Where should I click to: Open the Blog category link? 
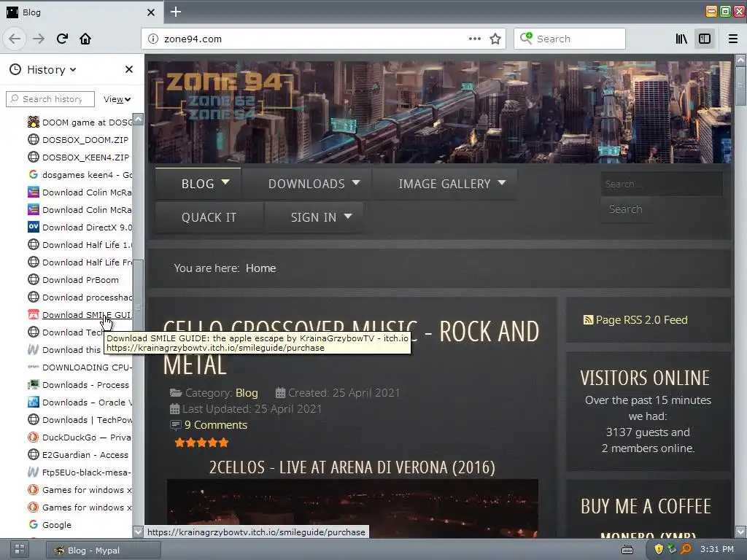(x=247, y=393)
